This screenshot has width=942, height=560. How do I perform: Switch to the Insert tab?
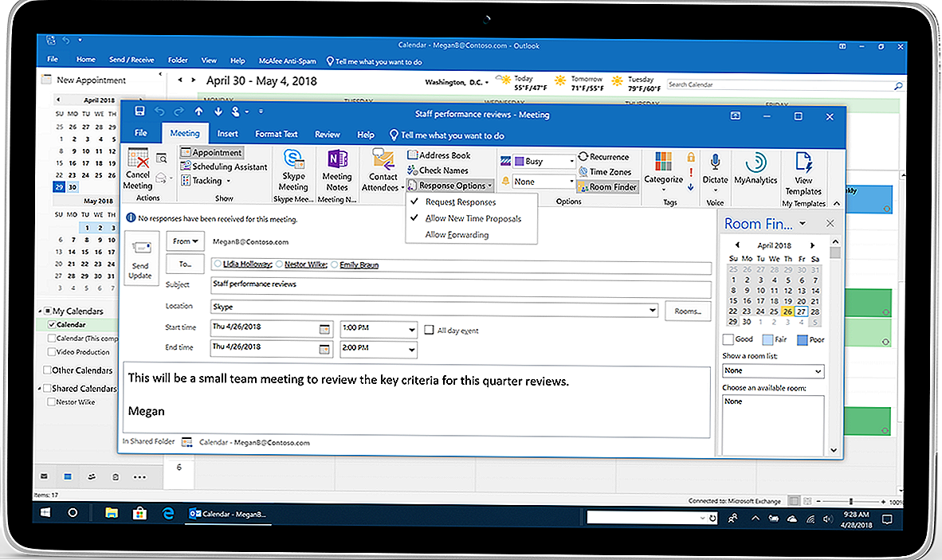227,134
